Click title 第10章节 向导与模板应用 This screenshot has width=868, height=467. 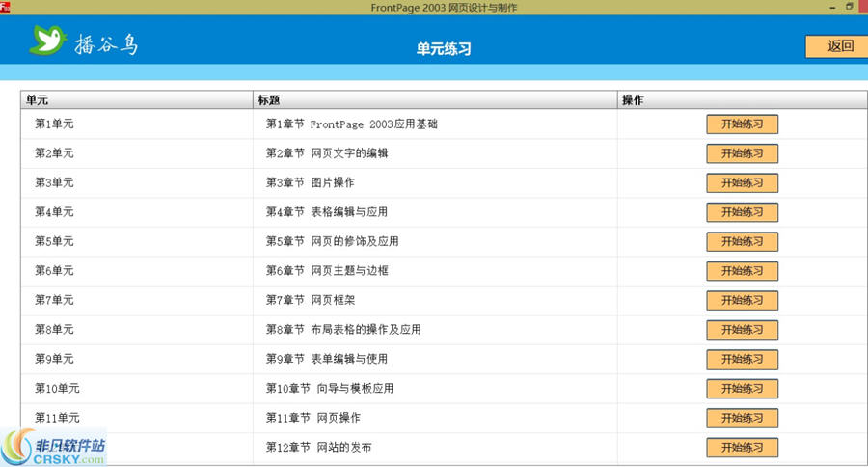tap(330, 388)
